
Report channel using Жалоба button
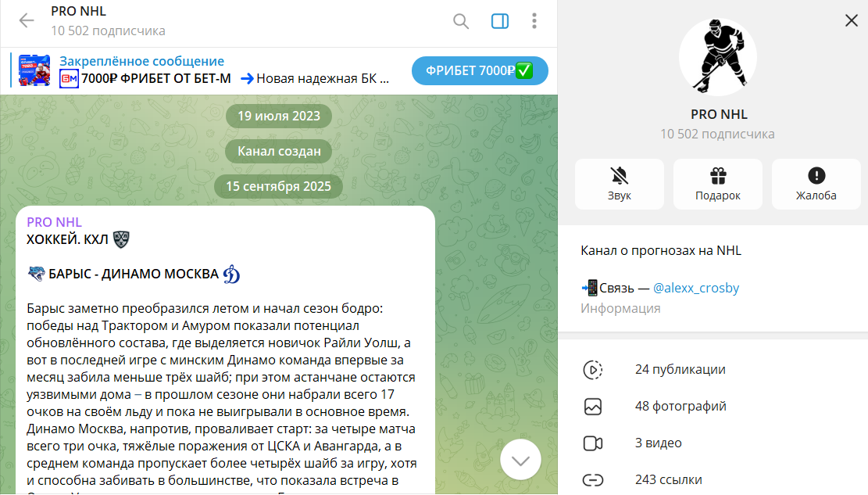coord(816,185)
